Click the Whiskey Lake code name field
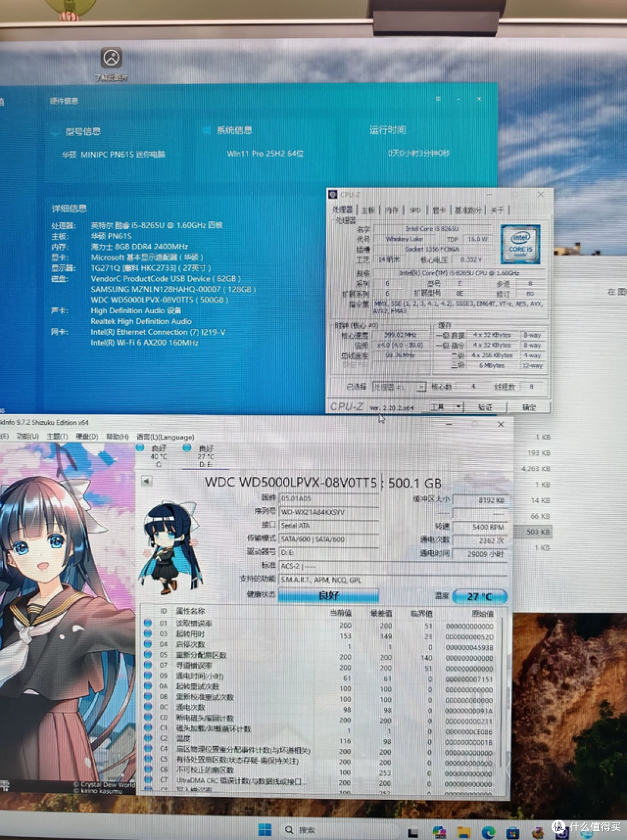 tap(406, 238)
